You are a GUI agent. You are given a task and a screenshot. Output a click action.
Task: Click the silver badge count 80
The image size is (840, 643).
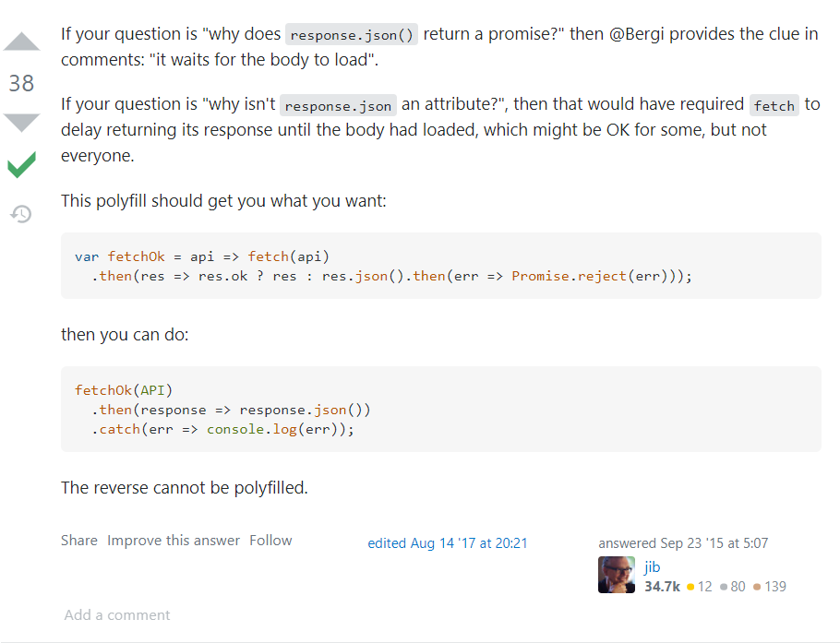(733, 586)
